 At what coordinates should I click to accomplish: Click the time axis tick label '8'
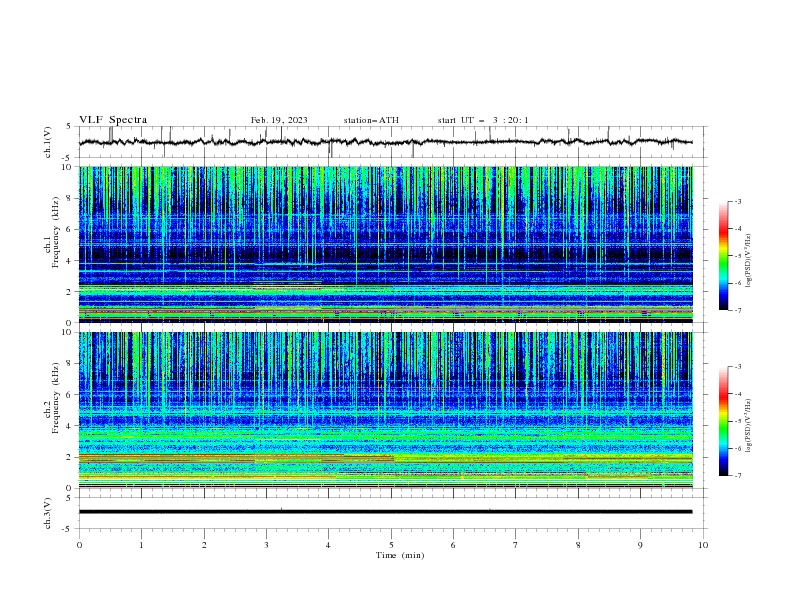click(x=578, y=545)
